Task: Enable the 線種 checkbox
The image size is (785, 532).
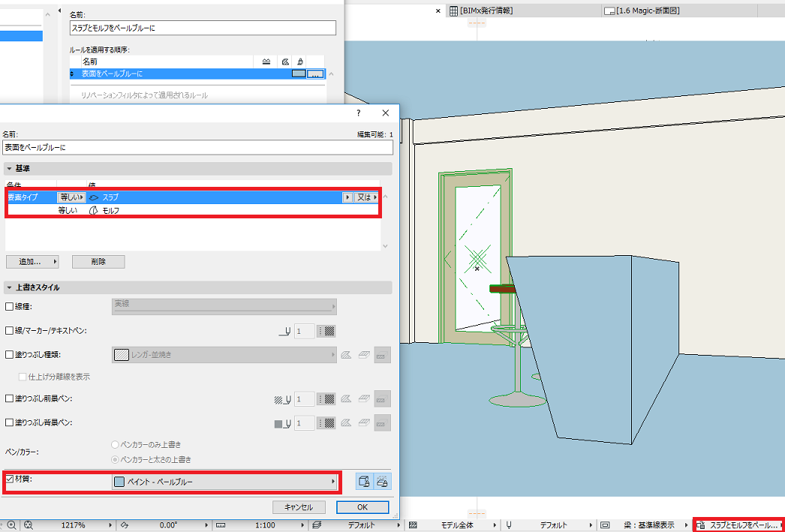Action: [9, 307]
